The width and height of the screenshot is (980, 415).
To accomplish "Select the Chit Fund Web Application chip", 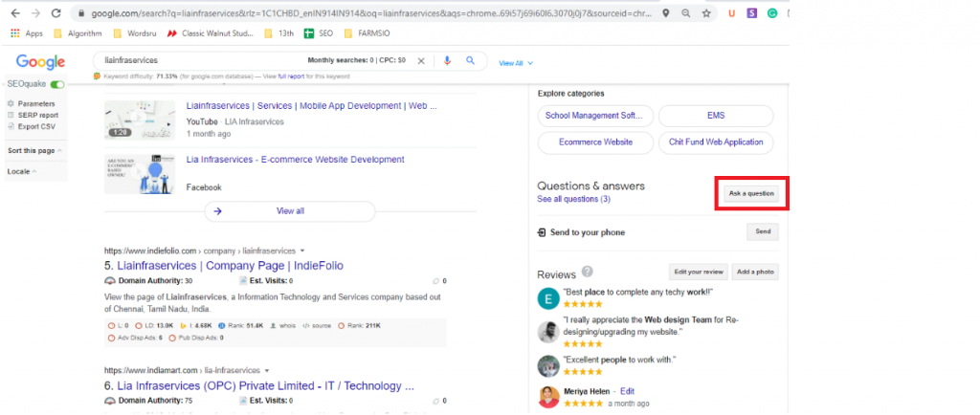I will pyautogui.click(x=716, y=142).
